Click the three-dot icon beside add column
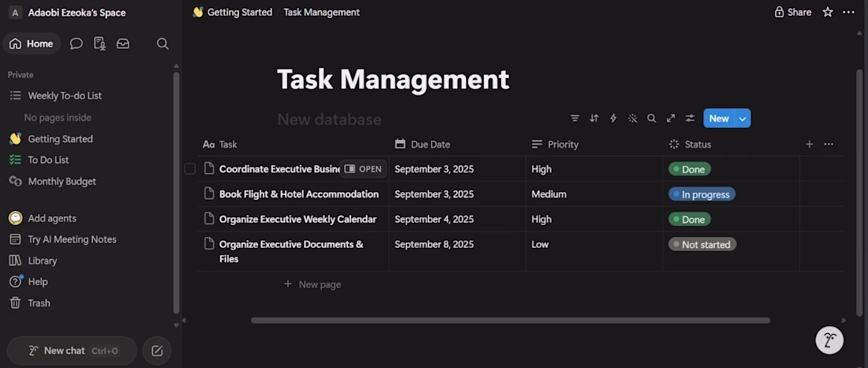 [x=829, y=144]
